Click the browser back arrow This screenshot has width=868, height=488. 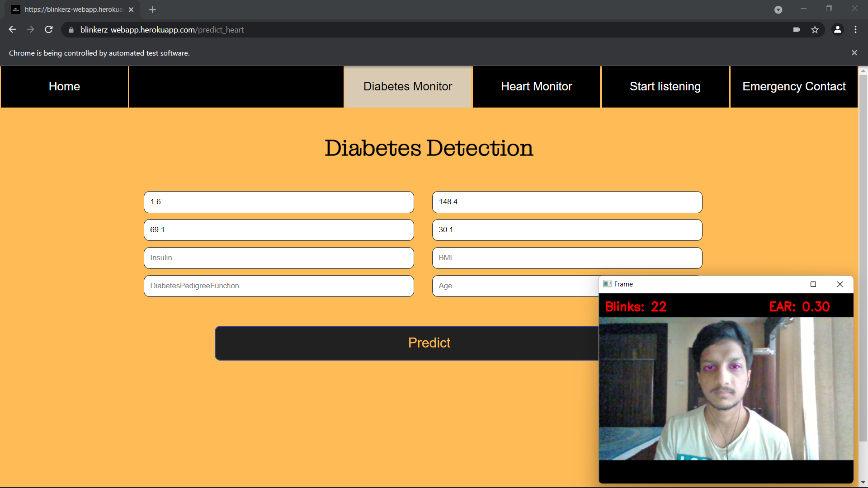12,30
